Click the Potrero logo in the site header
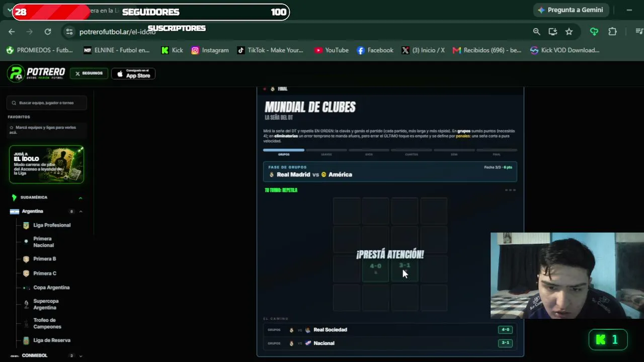The image size is (644, 362). 36,73
